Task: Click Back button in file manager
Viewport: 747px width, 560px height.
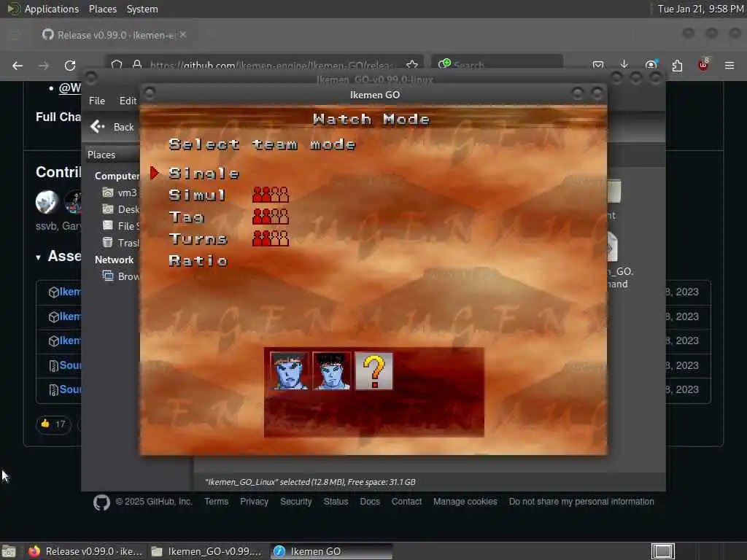Action: tap(112, 127)
